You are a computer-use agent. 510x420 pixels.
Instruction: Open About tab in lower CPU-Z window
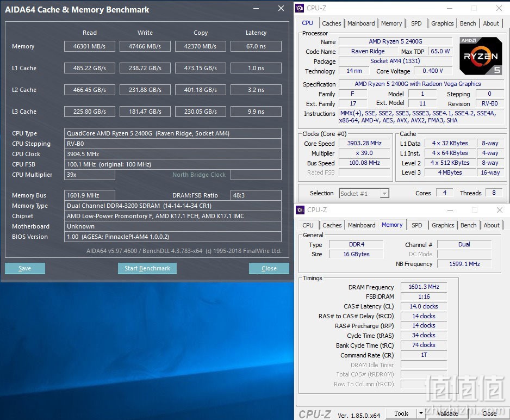492,225
